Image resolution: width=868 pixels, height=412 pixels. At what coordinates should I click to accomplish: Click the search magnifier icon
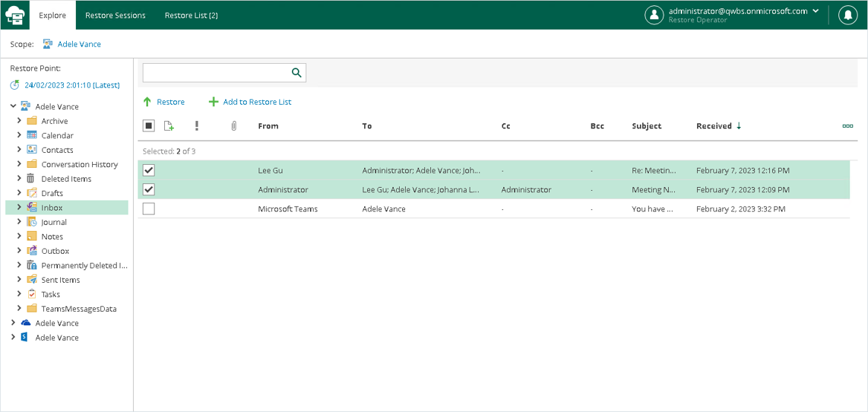pos(297,73)
